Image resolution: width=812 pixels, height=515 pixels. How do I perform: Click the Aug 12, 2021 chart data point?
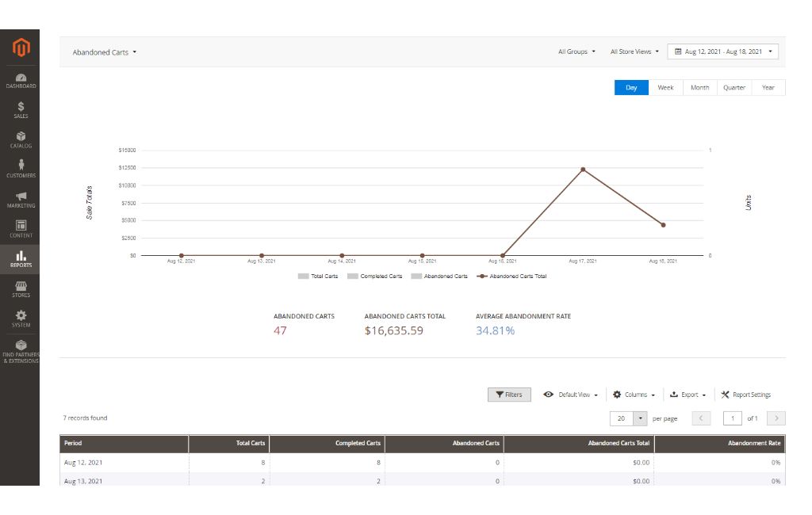coord(182,256)
